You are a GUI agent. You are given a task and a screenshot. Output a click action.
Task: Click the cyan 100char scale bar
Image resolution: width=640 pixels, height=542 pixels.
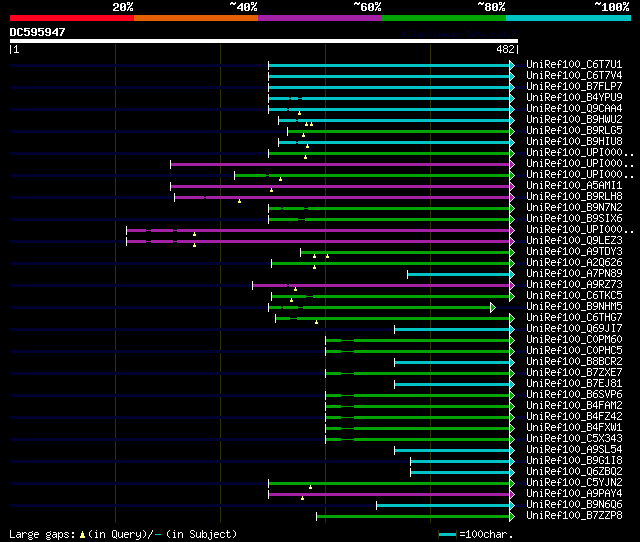click(x=447, y=534)
